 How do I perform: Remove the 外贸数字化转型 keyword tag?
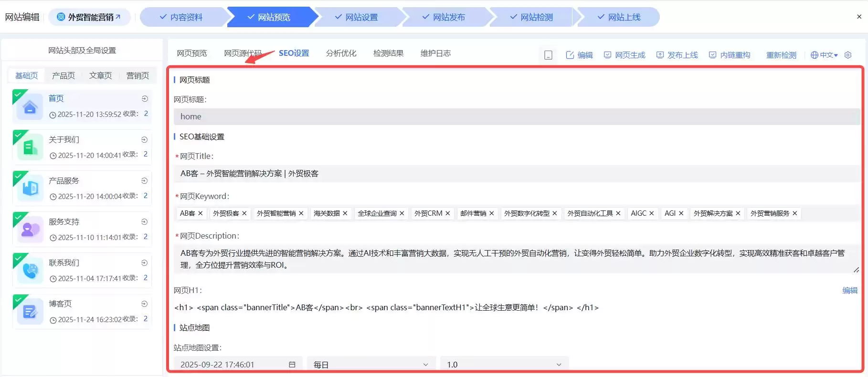coord(555,213)
